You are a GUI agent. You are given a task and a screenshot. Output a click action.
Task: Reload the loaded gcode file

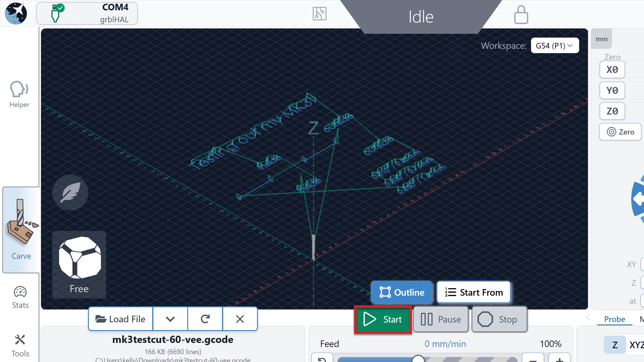pyautogui.click(x=205, y=319)
